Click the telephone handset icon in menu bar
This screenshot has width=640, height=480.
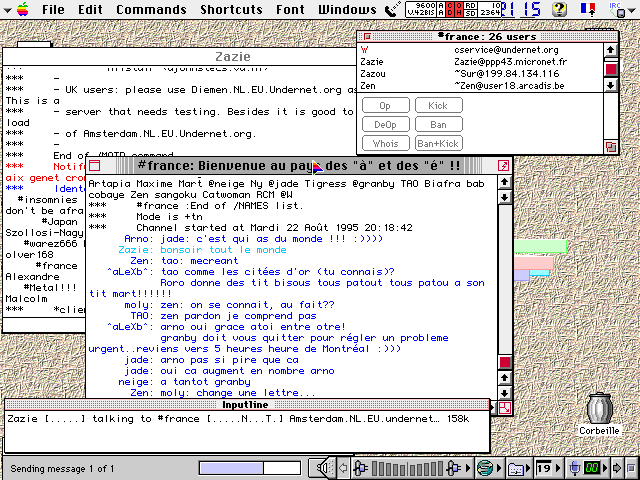point(393,9)
